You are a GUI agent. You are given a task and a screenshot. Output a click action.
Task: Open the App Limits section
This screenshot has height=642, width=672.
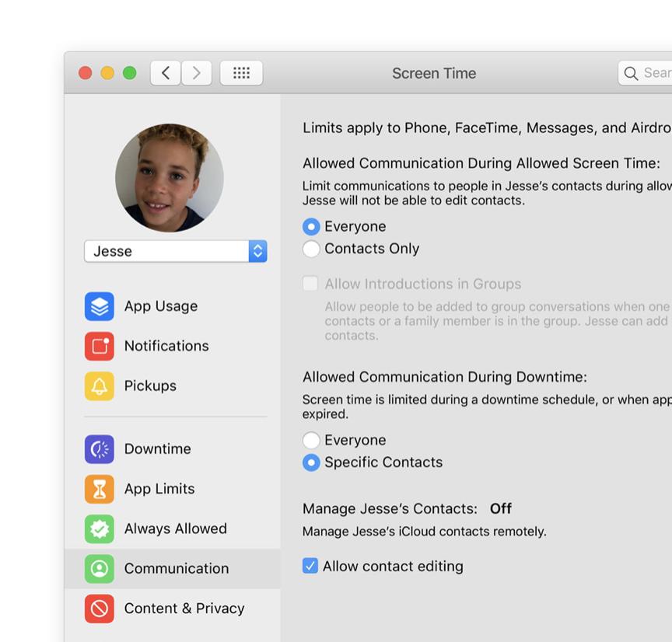173,489
